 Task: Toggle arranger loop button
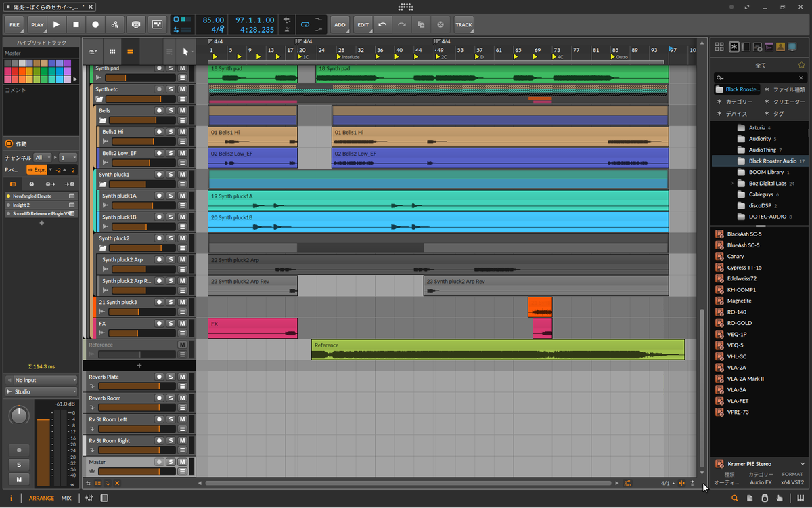305,24
